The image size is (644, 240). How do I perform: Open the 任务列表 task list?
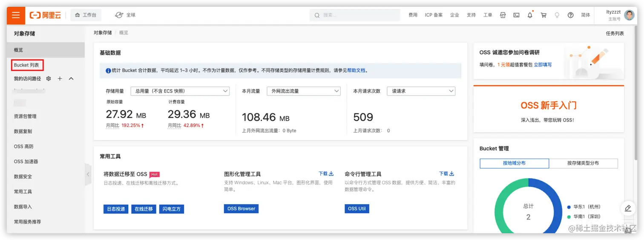pyautogui.click(x=615, y=33)
